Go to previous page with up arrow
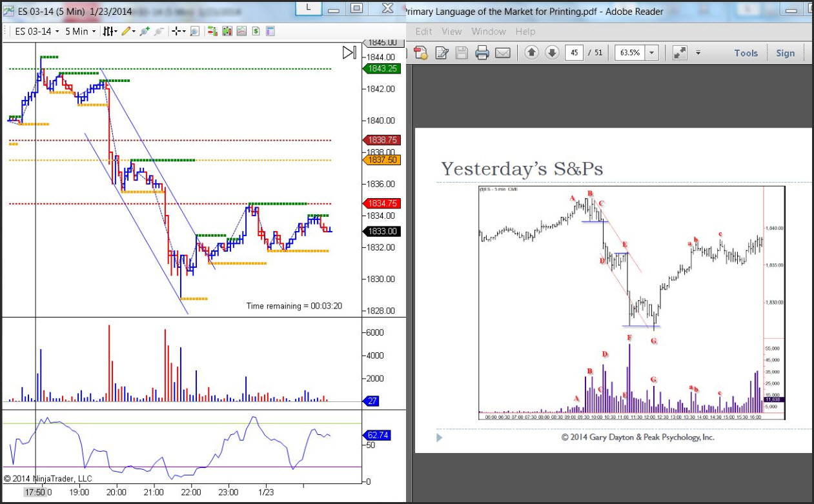The height and width of the screenshot is (504, 814). 531,53
